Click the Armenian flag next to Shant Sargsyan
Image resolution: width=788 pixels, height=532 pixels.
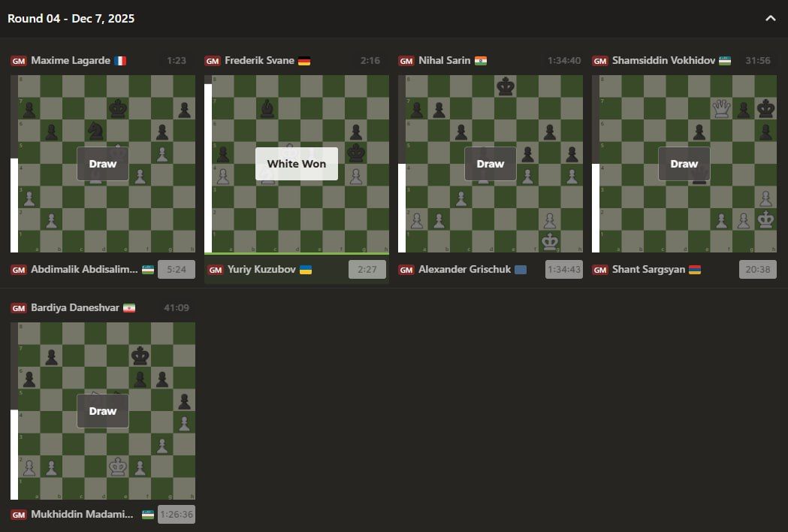click(695, 270)
